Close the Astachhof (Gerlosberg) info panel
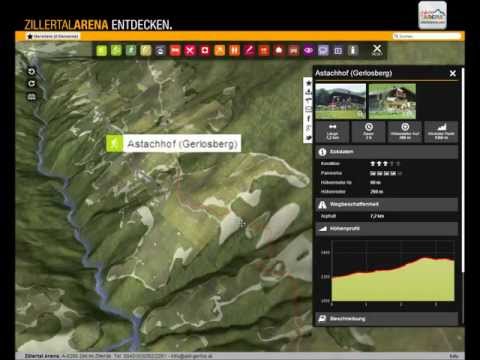The width and height of the screenshot is (480, 360). (x=453, y=73)
